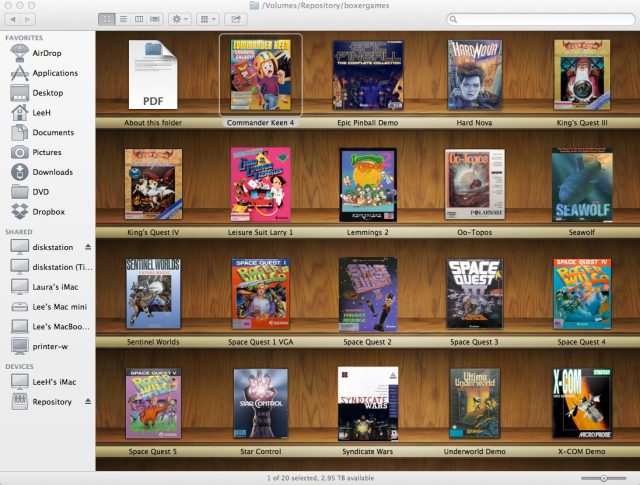
Task: Select Hard Nova game box
Action: 475,75
